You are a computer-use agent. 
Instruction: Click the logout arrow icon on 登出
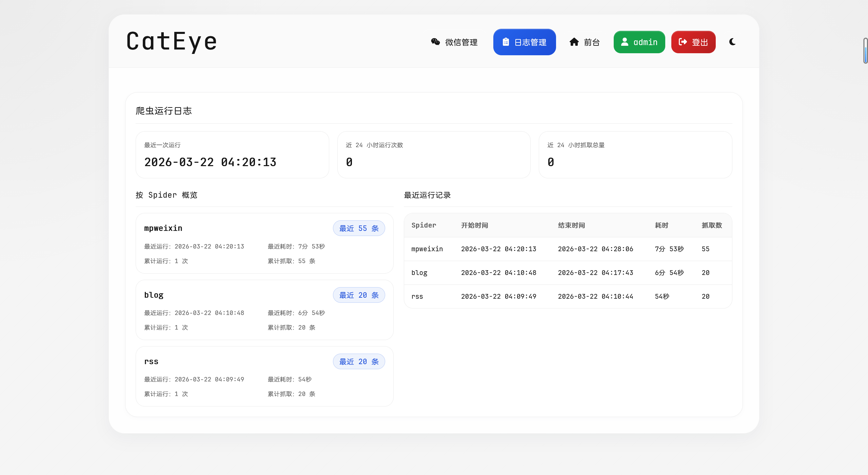coord(683,42)
